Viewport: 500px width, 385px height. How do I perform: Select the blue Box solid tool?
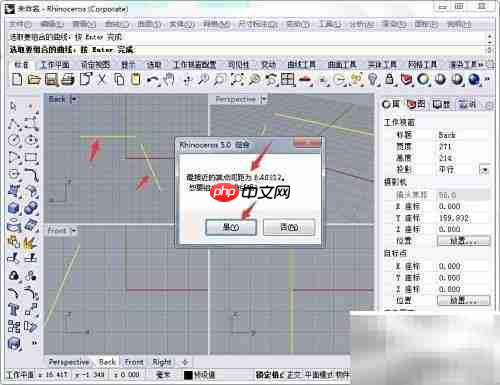tap(14, 208)
